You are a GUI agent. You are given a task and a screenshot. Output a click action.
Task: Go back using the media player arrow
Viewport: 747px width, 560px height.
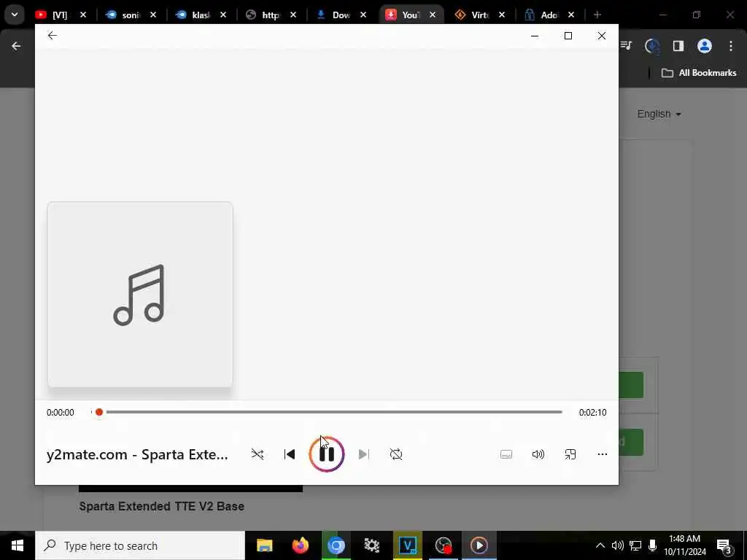tap(53, 35)
